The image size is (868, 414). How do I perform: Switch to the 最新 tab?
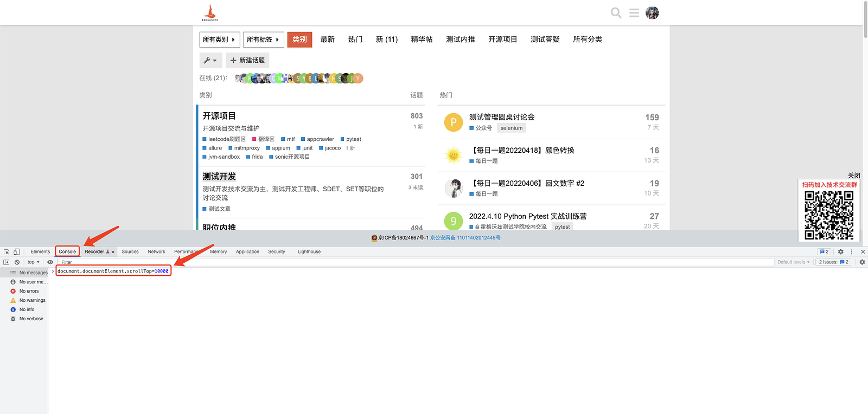coord(328,40)
